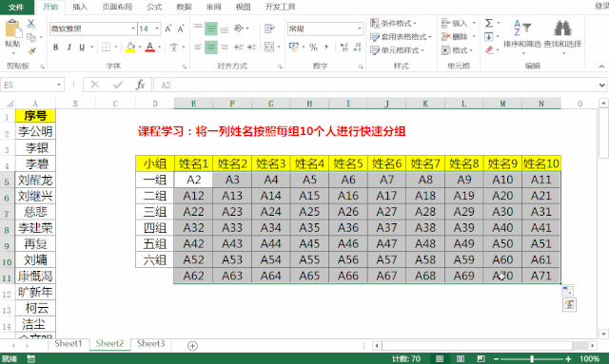Apply comma style
This screenshot has height=364, width=609.
[x=326, y=48]
